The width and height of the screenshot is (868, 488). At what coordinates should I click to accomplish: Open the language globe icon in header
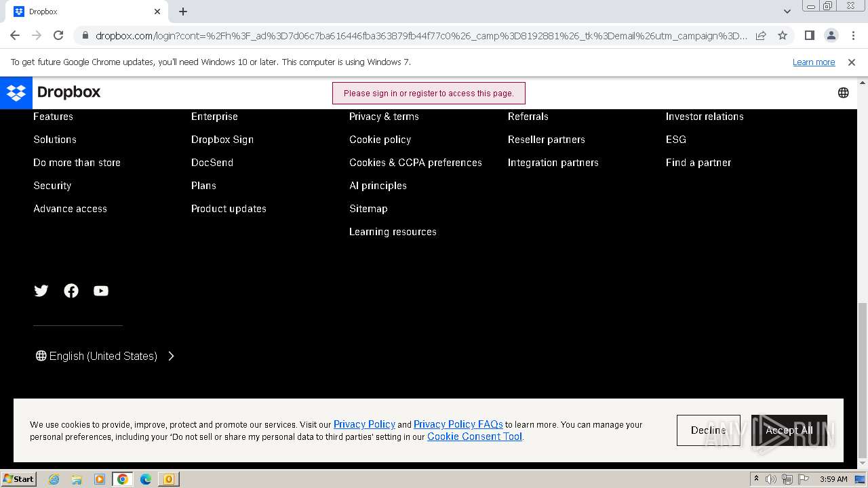click(x=843, y=93)
